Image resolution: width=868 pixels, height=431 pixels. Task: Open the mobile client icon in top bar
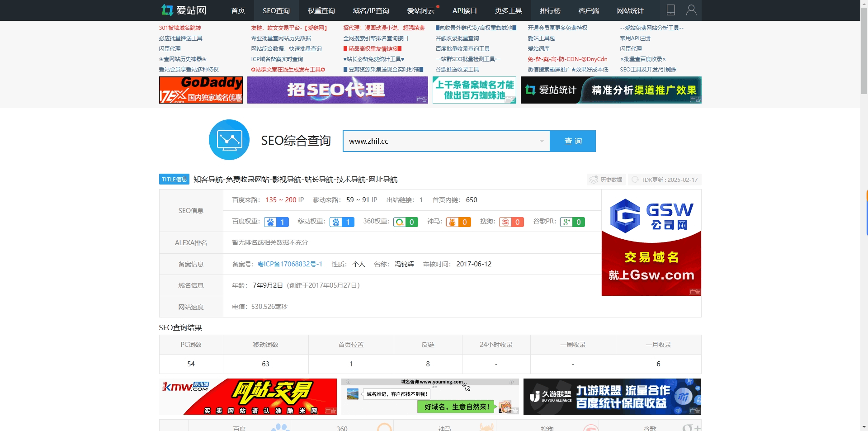[671, 10]
